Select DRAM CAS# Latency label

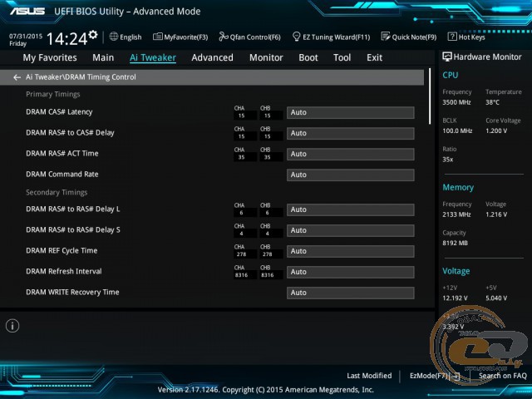(59, 112)
